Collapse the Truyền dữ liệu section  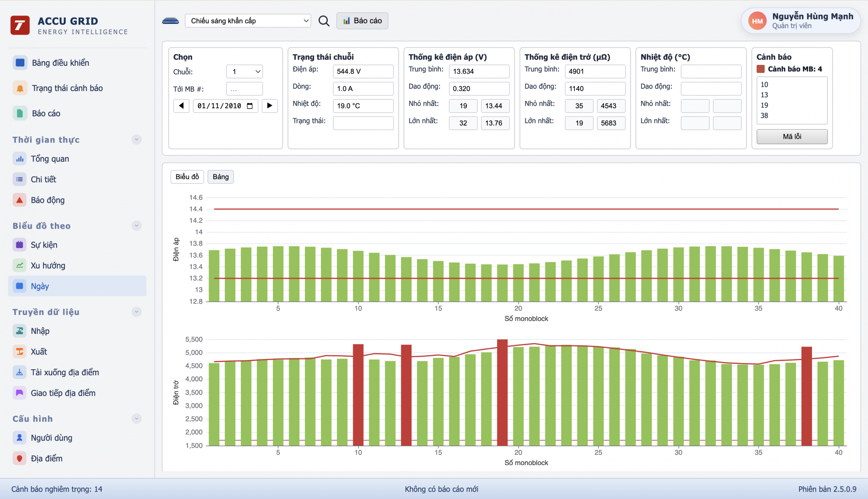[x=136, y=311]
